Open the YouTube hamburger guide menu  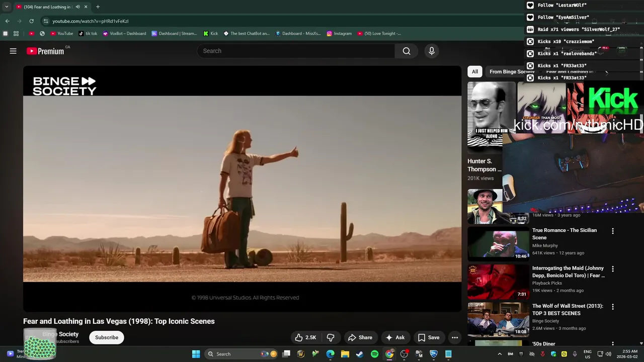13,51
